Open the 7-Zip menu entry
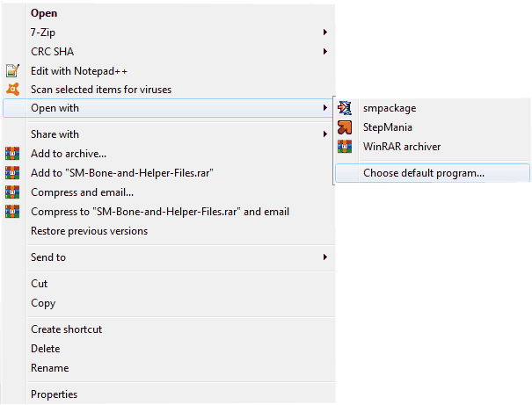 point(169,33)
